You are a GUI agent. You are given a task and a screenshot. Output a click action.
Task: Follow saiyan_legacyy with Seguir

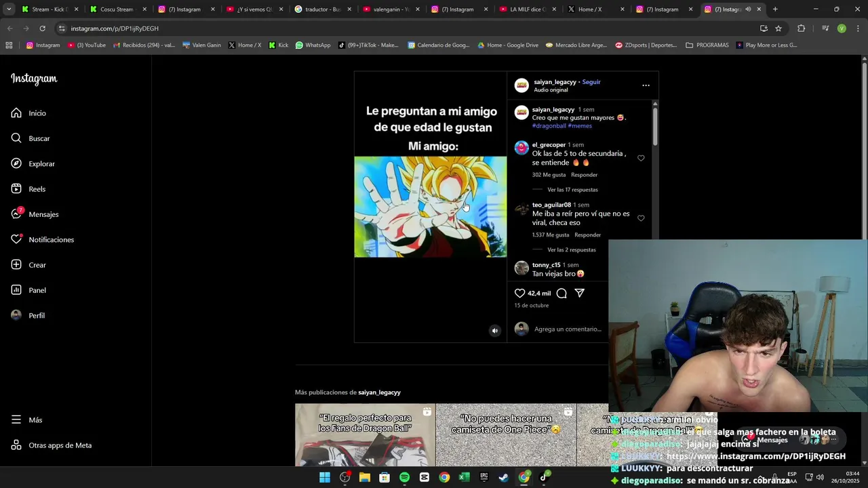point(591,82)
